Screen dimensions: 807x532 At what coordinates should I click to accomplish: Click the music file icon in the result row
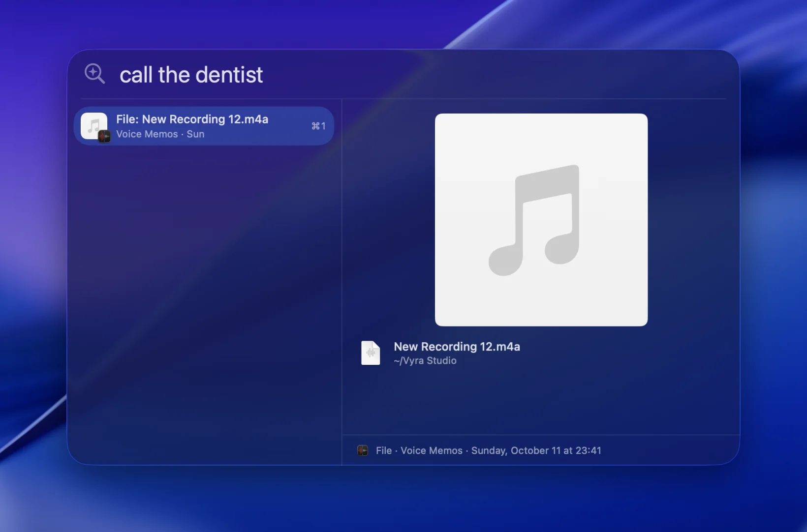[94, 126]
